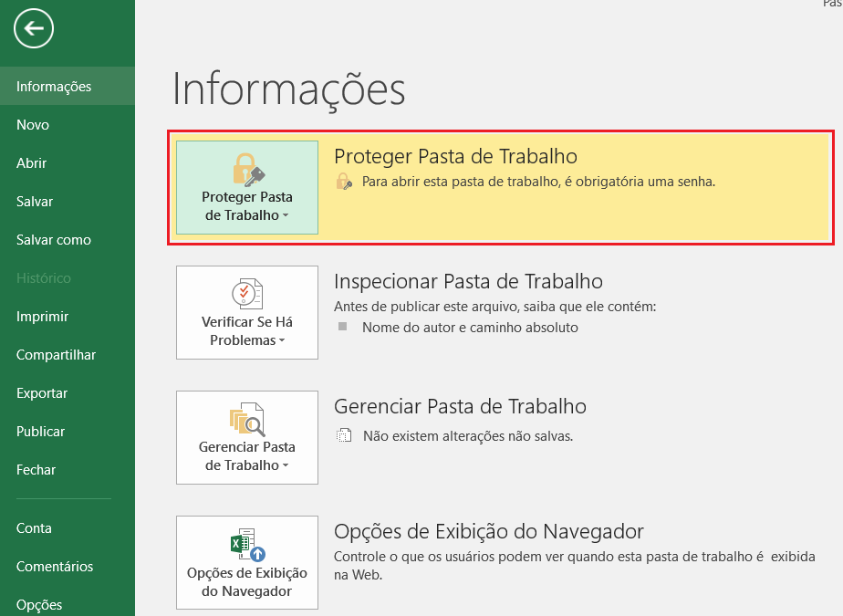Click the padlock and key icon
Viewport: 843px width, 616px height.
pyautogui.click(x=247, y=169)
